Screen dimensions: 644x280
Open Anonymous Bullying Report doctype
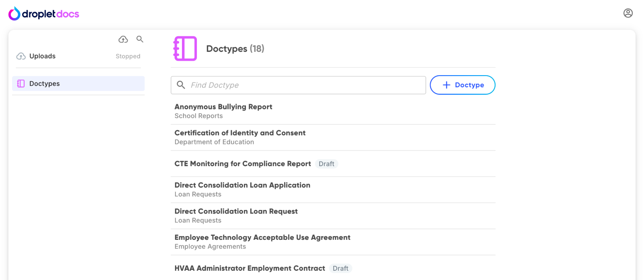pyautogui.click(x=333, y=111)
